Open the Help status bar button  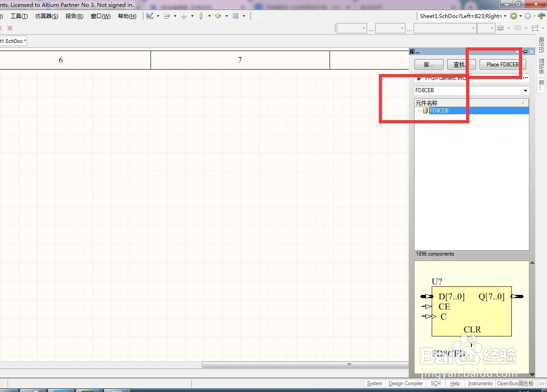[455, 383]
